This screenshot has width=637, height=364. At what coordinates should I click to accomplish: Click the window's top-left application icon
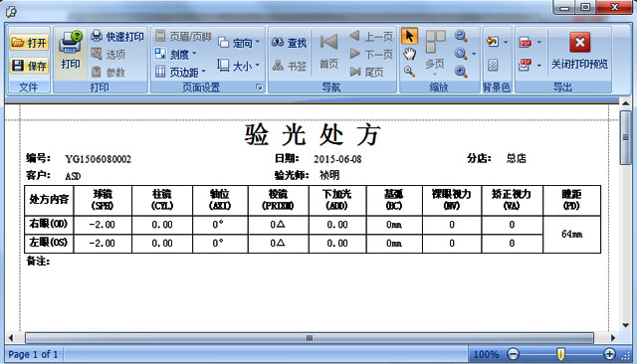11,11
